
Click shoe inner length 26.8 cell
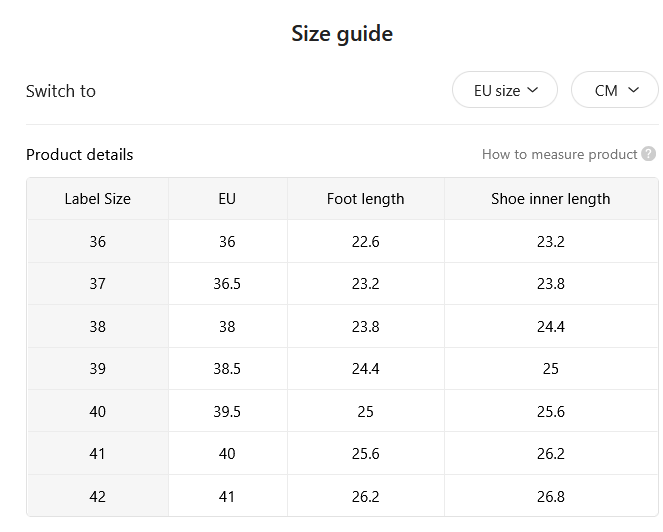coord(551,496)
